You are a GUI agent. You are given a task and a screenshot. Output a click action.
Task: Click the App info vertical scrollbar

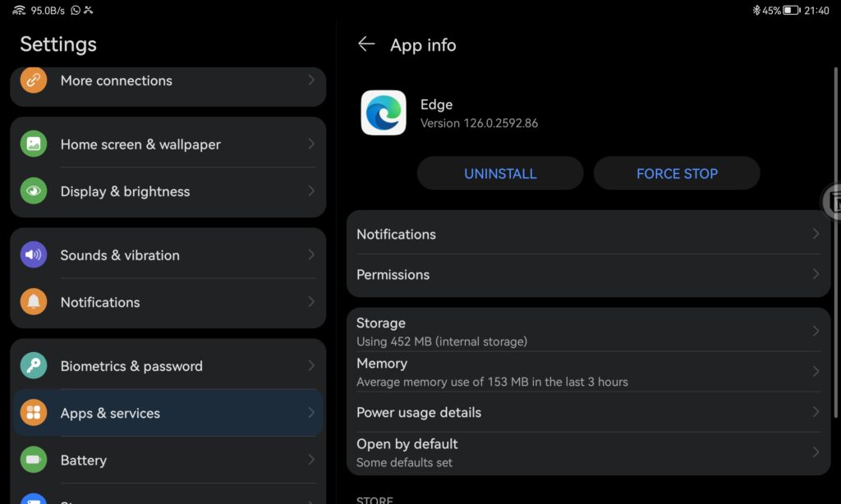point(835,242)
